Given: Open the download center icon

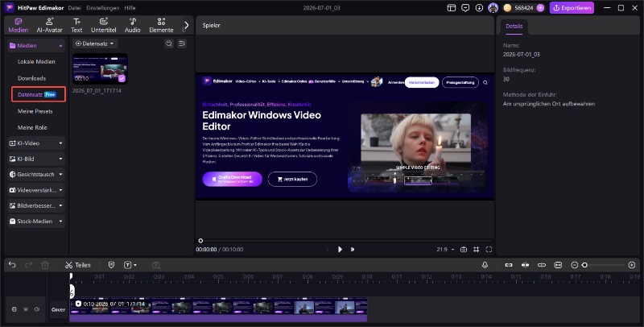Looking at the screenshot, I should (479, 8).
